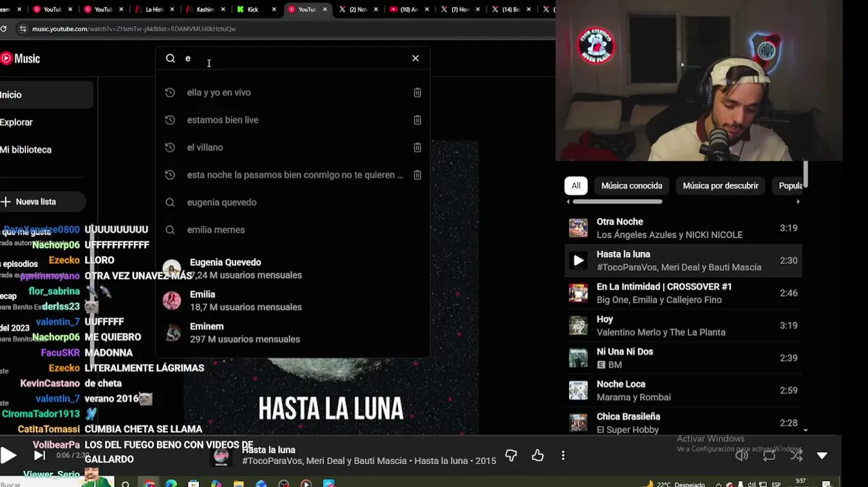Image resolution: width=868 pixels, height=487 pixels.
Task: Open Windows taskbar search icon
Action: pos(125,484)
